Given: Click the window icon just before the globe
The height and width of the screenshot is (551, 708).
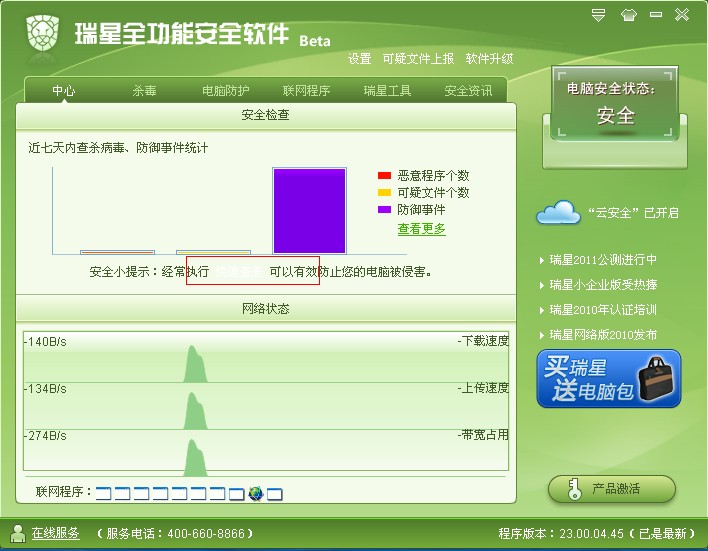Looking at the screenshot, I should coord(237,494).
